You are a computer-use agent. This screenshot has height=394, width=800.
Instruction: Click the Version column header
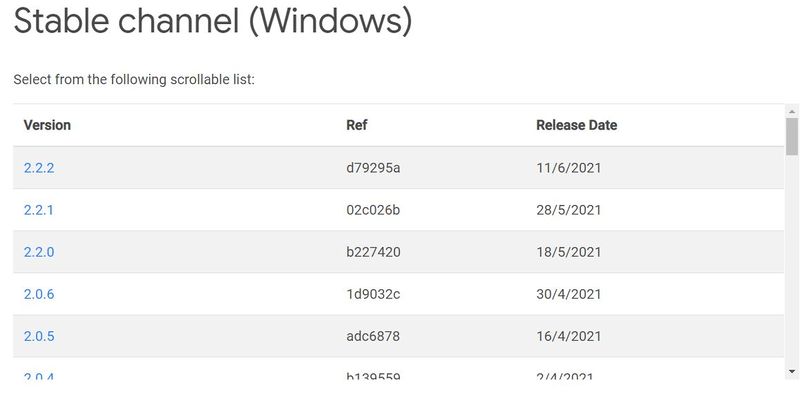click(47, 125)
